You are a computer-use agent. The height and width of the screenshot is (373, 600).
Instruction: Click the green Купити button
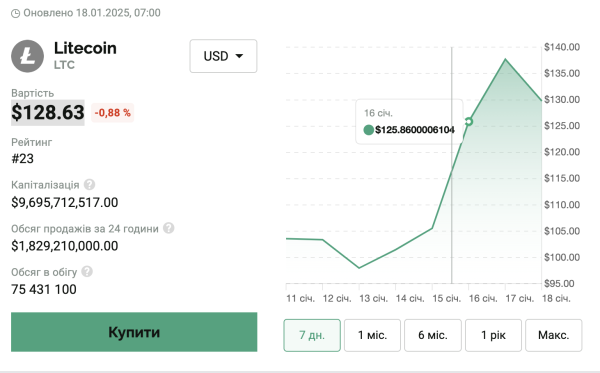134,332
